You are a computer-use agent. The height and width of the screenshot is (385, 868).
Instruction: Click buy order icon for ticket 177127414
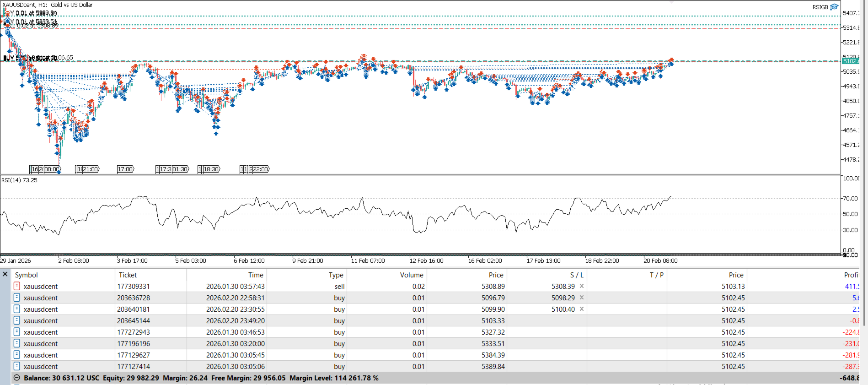17,366
